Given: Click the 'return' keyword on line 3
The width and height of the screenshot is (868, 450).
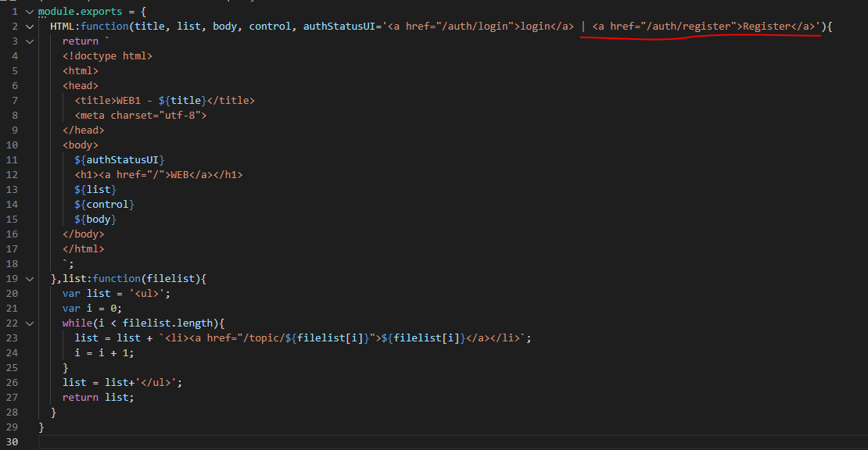Looking at the screenshot, I should pyautogui.click(x=81, y=41).
